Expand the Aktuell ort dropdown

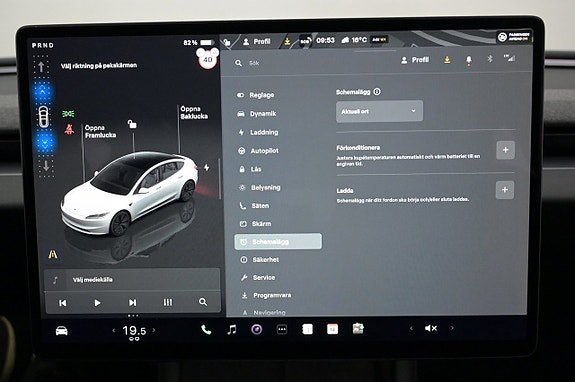(x=380, y=111)
